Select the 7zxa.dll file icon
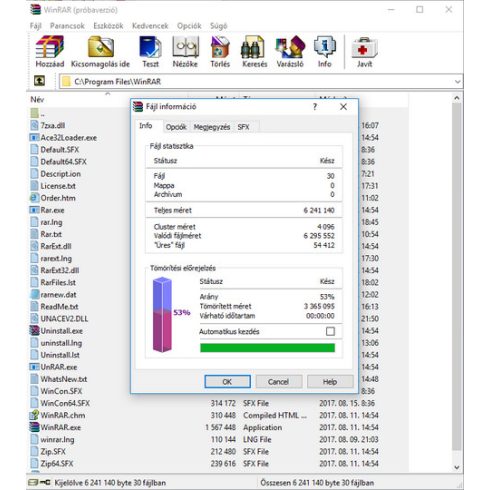Image resolution: width=490 pixels, height=490 pixels. pos(34,125)
